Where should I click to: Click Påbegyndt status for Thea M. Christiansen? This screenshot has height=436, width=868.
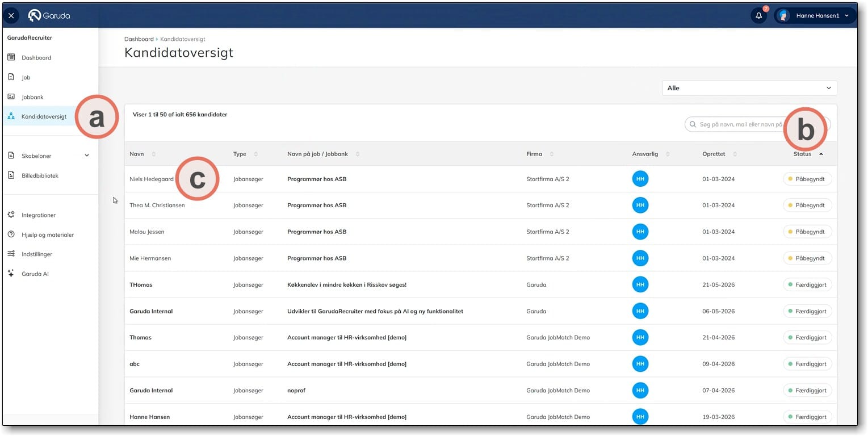point(807,205)
